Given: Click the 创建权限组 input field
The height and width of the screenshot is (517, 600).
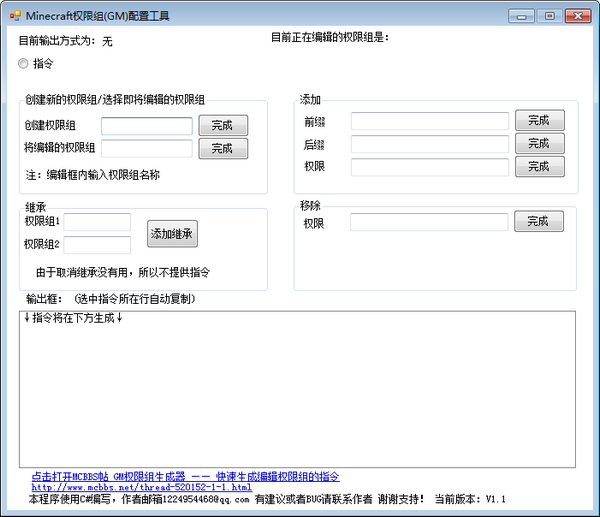Looking at the screenshot, I should [147, 126].
